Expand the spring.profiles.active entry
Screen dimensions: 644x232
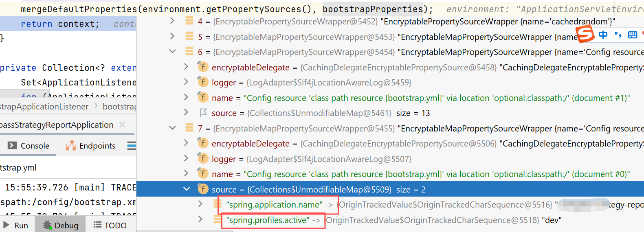(x=200, y=220)
